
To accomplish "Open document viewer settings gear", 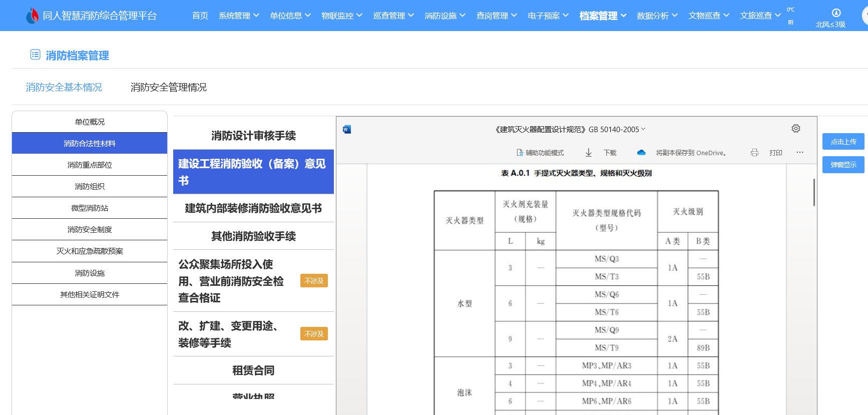I will tap(795, 129).
